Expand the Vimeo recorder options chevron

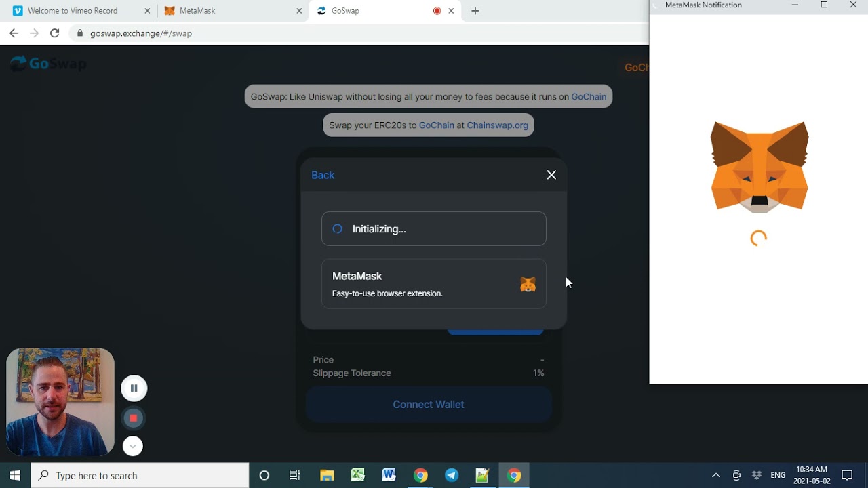[133, 446]
